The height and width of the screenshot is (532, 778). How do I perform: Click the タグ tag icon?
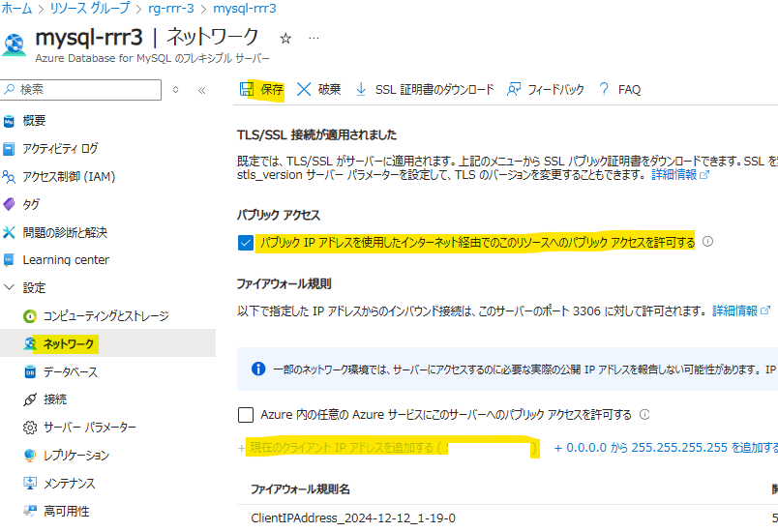click(x=9, y=204)
